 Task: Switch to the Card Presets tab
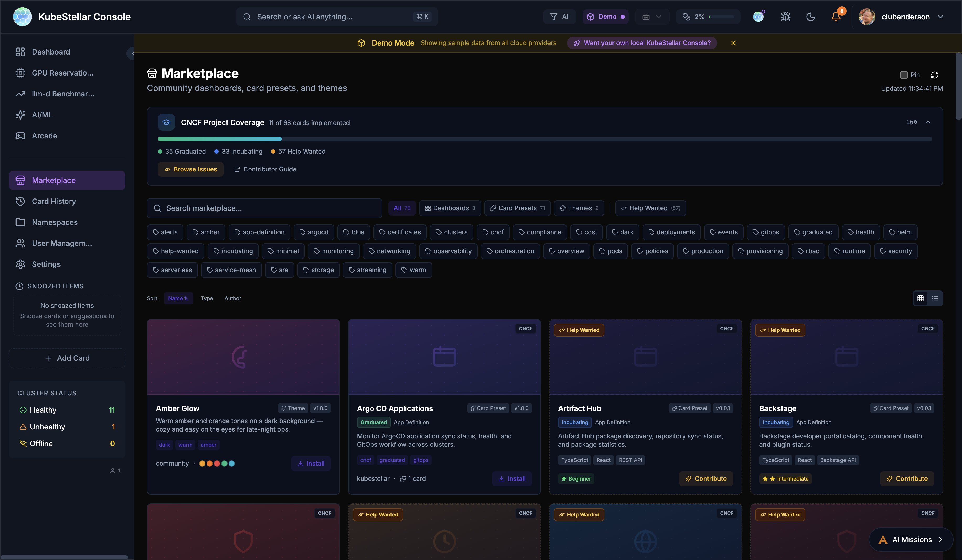517,208
